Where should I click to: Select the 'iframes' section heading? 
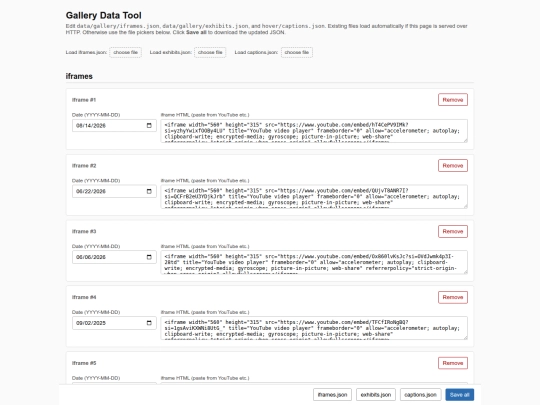pos(79,76)
